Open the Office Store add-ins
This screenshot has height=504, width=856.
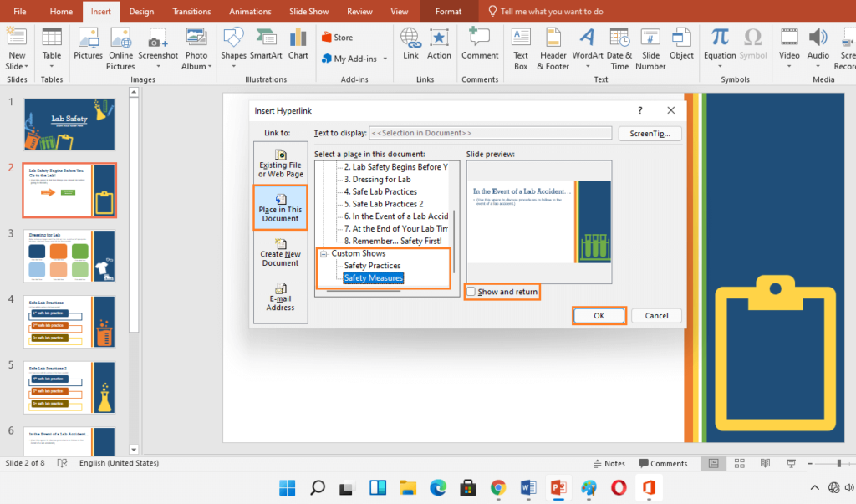click(338, 37)
